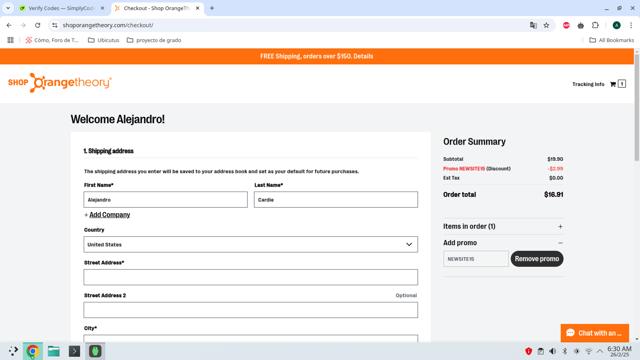The image size is (640, 360).
Task: Open the taskbar start launcher icon
Action: click(x=13, y=351)
